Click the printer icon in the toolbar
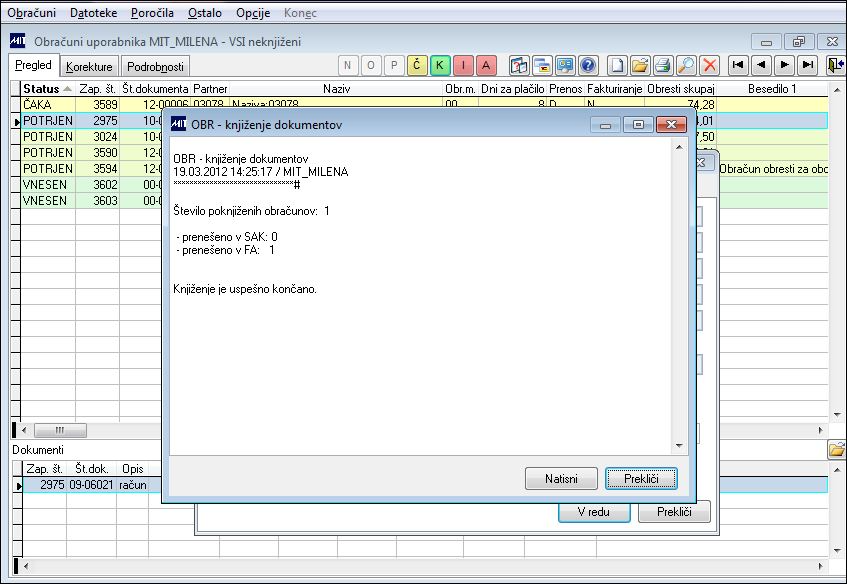 [663, 65]
